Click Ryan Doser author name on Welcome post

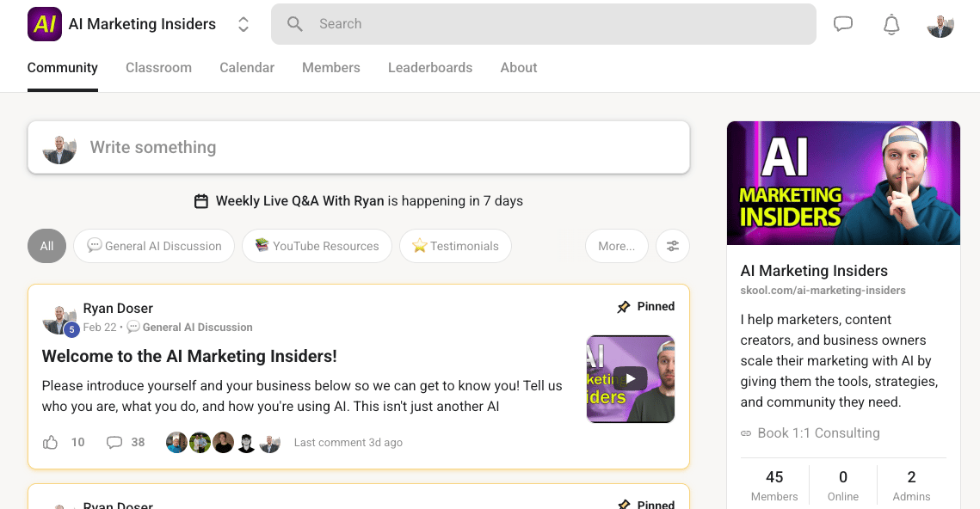coord(118,309)
